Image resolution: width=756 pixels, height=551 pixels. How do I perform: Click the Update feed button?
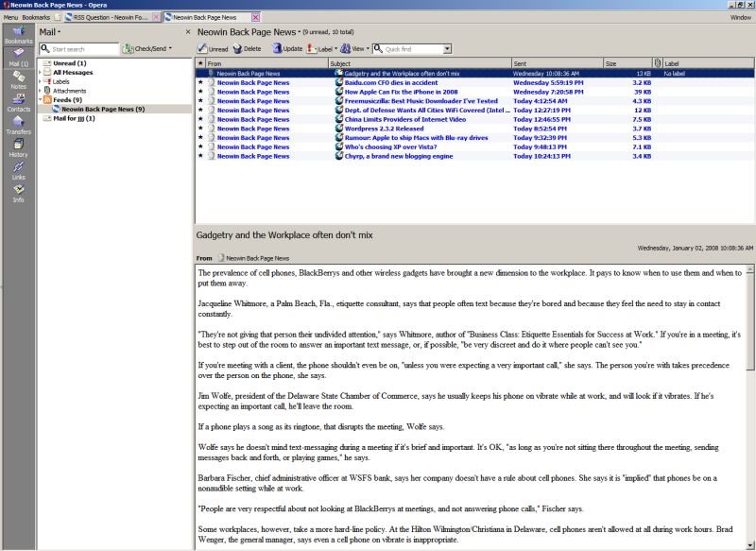point(287,48)
